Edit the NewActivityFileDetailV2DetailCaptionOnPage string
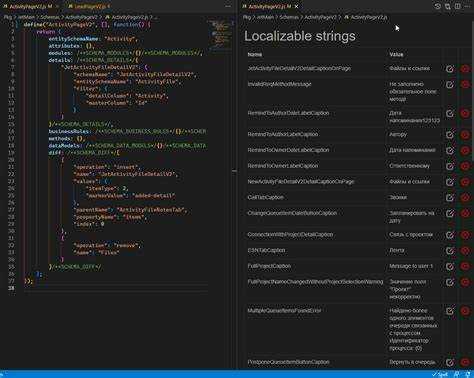Screen dimensions: 474x378 450,182
